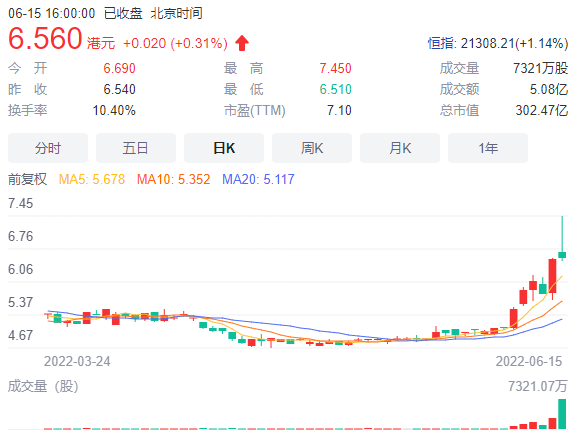This screenshot has height=436, width=579.
Task: Click the 已收盘 market closed status
Action: [123, 13]
